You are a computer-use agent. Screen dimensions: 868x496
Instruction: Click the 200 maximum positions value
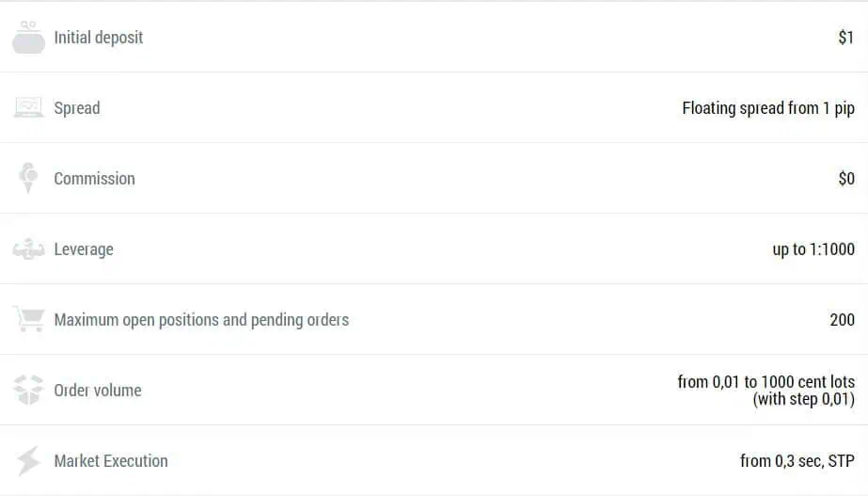click(842, 320)
